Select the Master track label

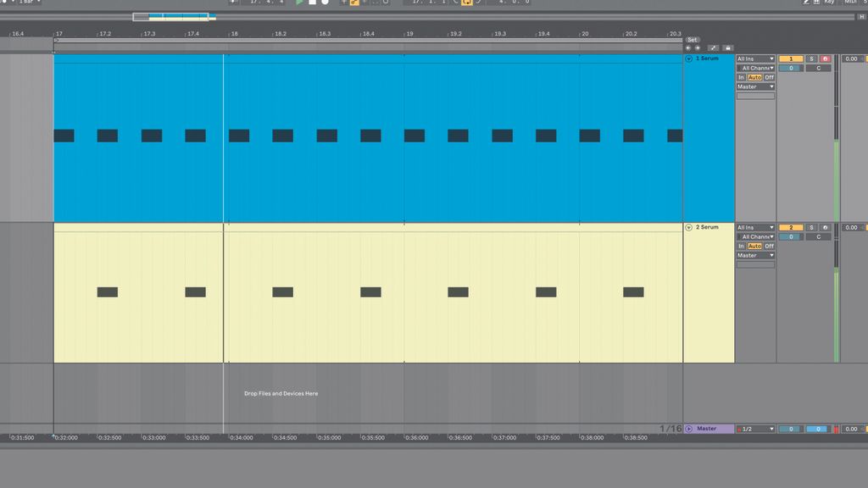(x=707, y=428)
